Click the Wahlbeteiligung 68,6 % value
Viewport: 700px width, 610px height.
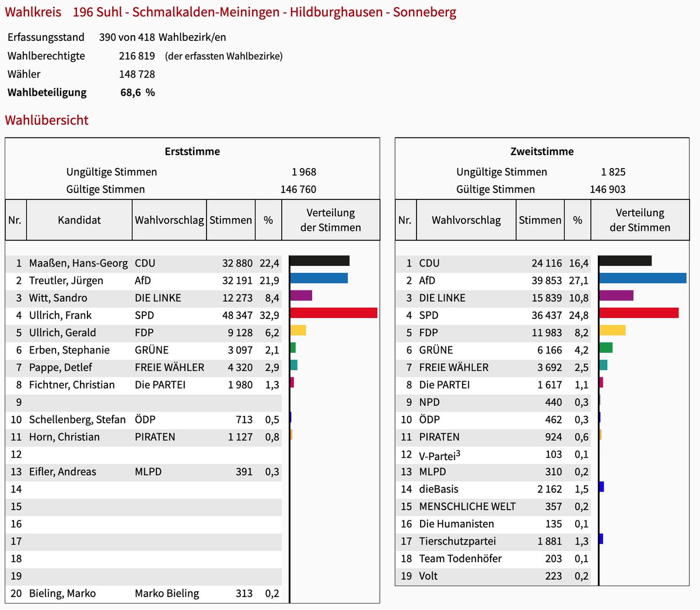point(138,92)
